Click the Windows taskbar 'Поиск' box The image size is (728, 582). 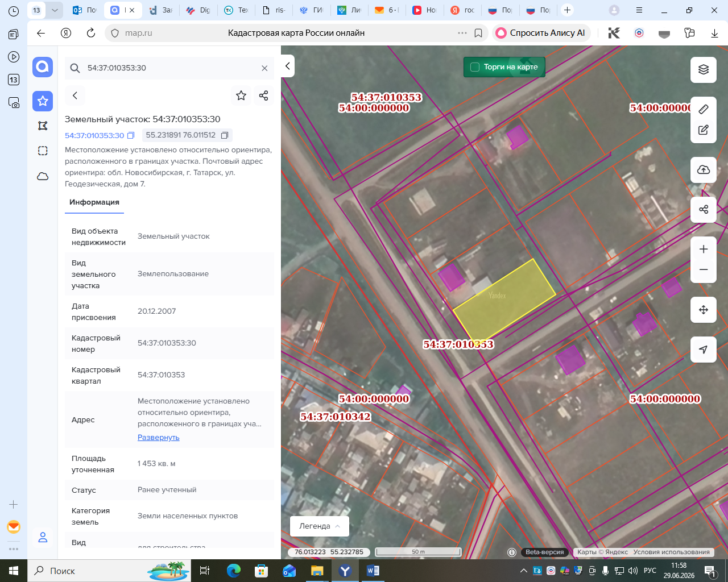(x=110, y=571)
